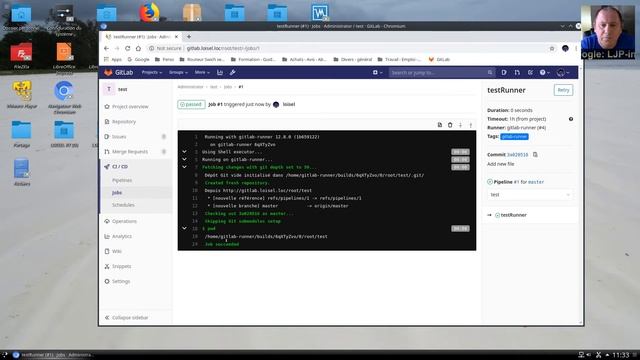Click the browser back arrow

tap(107, 48)
